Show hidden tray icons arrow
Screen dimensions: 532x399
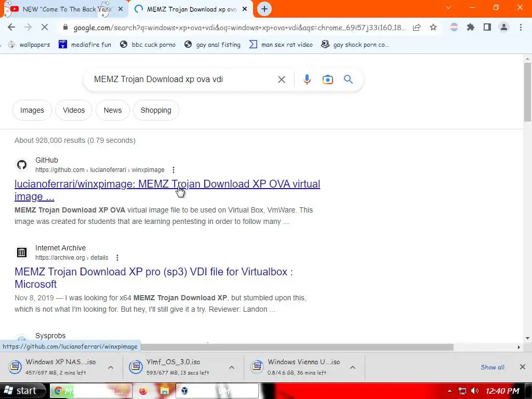click(449, 391)
